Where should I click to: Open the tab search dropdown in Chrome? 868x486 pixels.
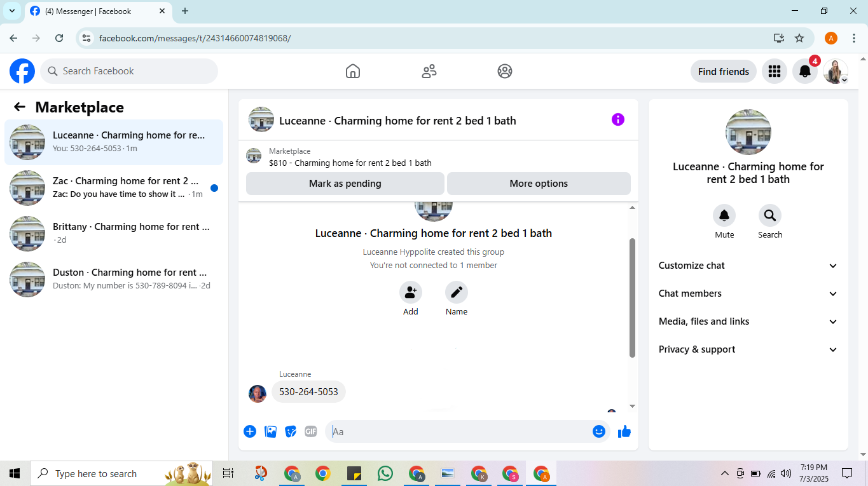pyautogui.click(x=12, y=11)
